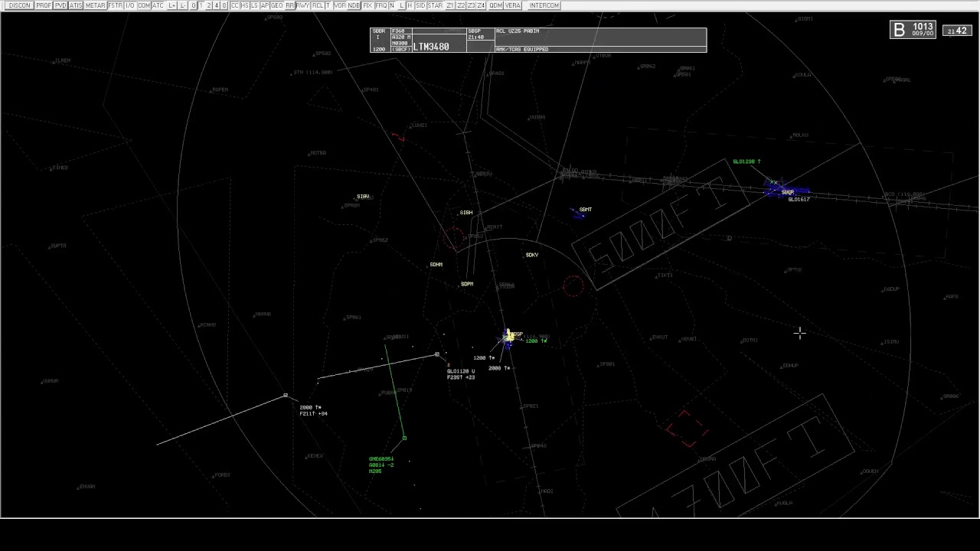Open the ATIS window
The width and height of the screenshot is (980, 551).
(x=76, y=5)
